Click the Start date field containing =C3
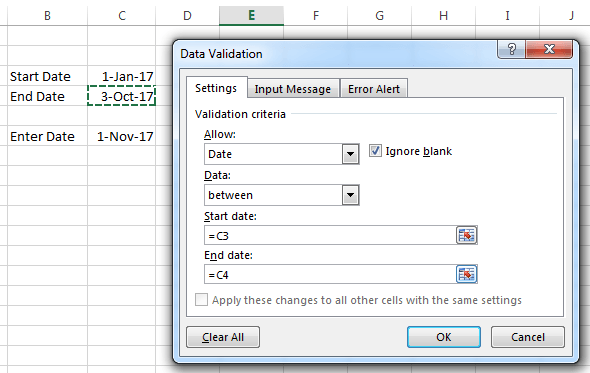This screenshot has height=373, width=590. pos(330,236)
